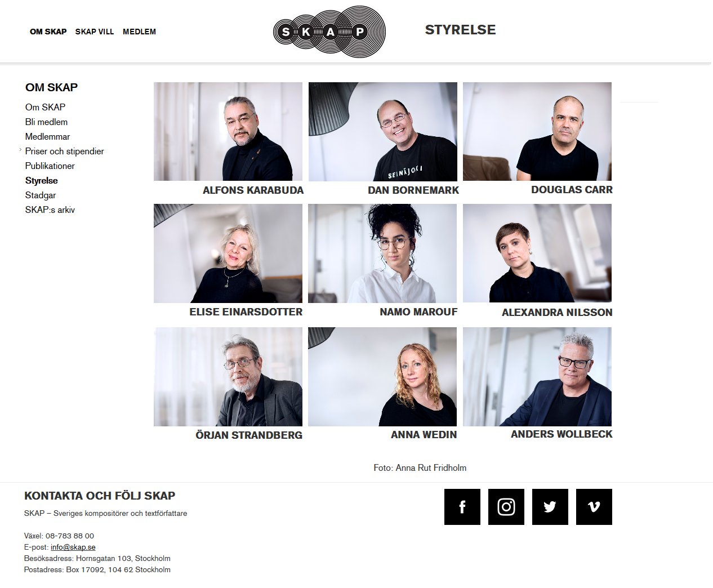713x588 pixels.
Task: Go to Bli medlem in sidebar
Action: click(46, 122)
